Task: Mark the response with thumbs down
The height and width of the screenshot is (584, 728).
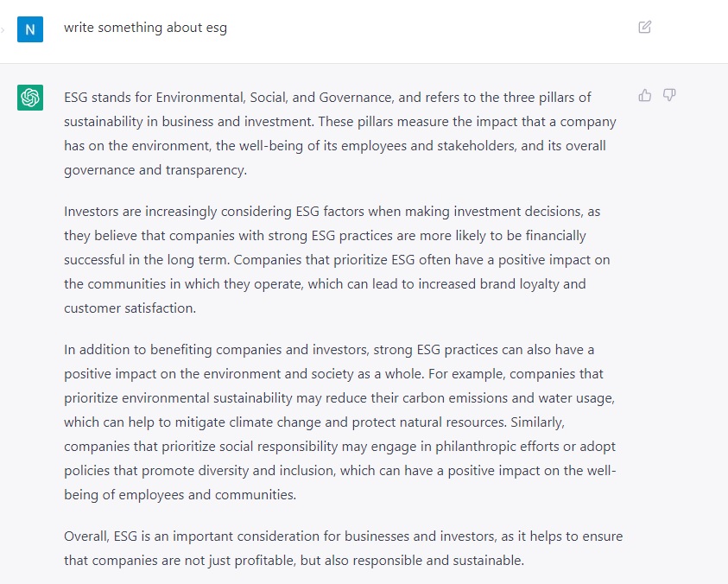Action: [x=669, y=95]
